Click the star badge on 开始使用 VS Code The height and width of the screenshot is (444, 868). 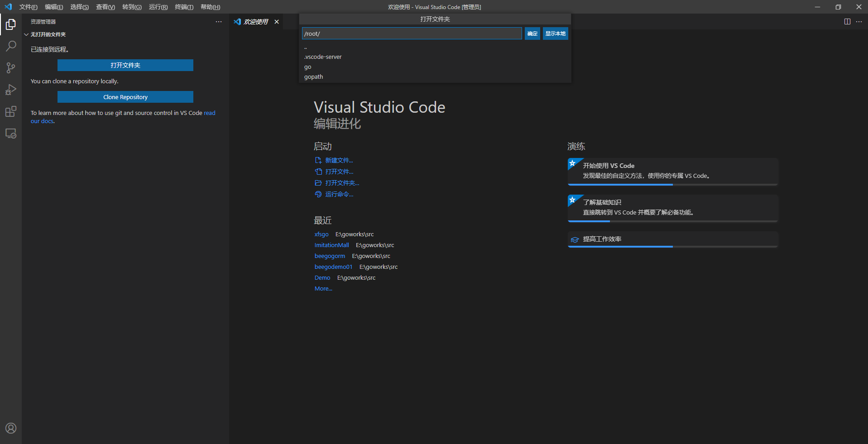point(573,163)
